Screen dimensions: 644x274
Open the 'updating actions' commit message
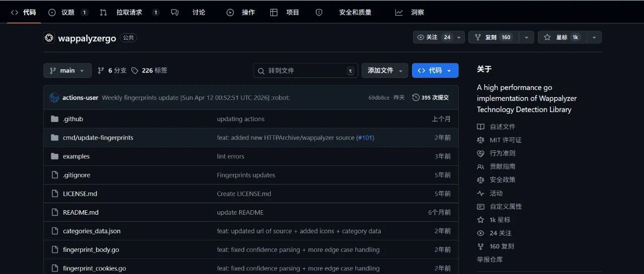click(x=240, y=119)
